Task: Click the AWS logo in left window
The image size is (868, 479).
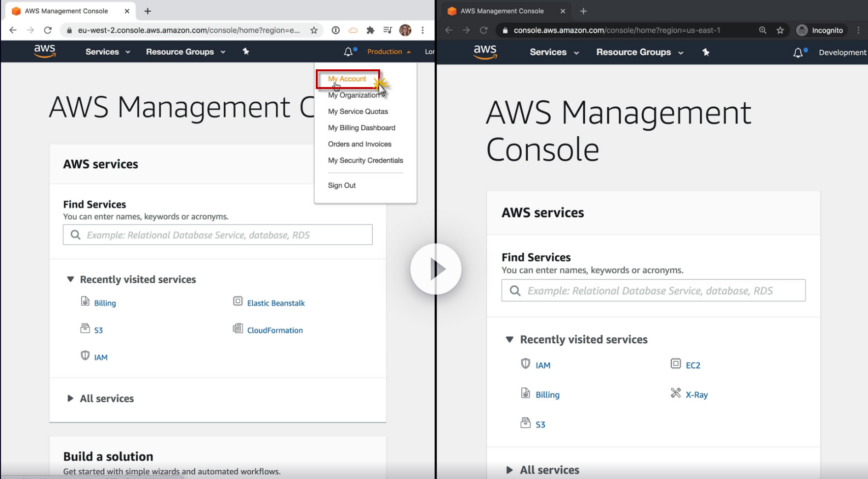Action: [45, 51]
